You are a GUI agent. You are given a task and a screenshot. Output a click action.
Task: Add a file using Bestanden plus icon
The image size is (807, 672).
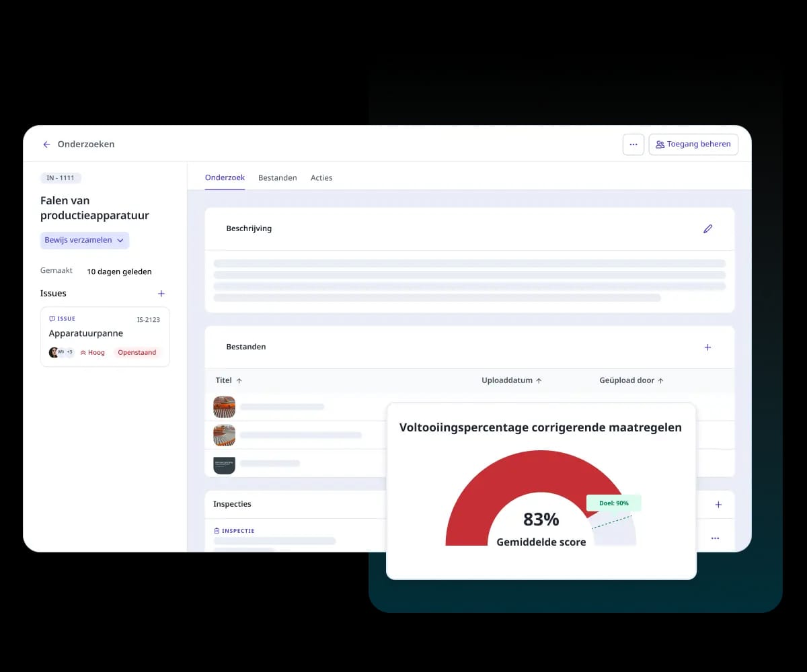(x=707, y=347)
